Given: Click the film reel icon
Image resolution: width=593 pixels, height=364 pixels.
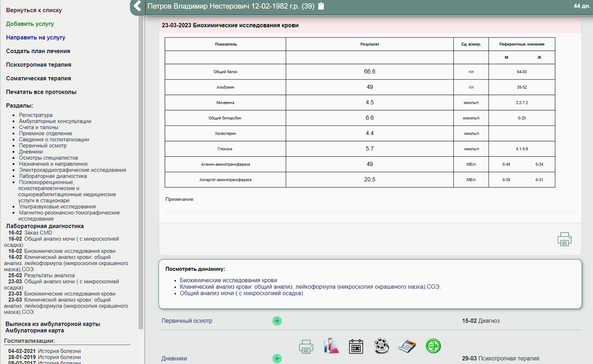Looking at the screenshot, I should [x=382, y=346].
